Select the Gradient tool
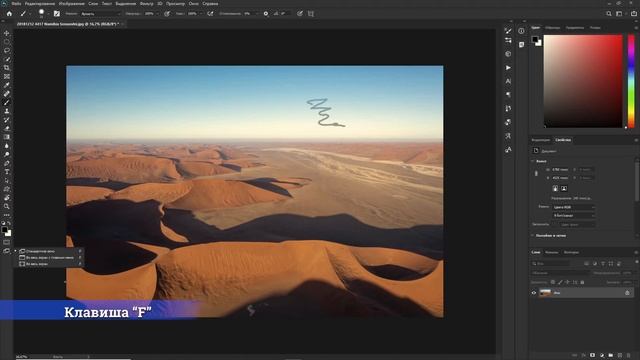The height and width of the screenshot is (360, 640). pos(7,137)
